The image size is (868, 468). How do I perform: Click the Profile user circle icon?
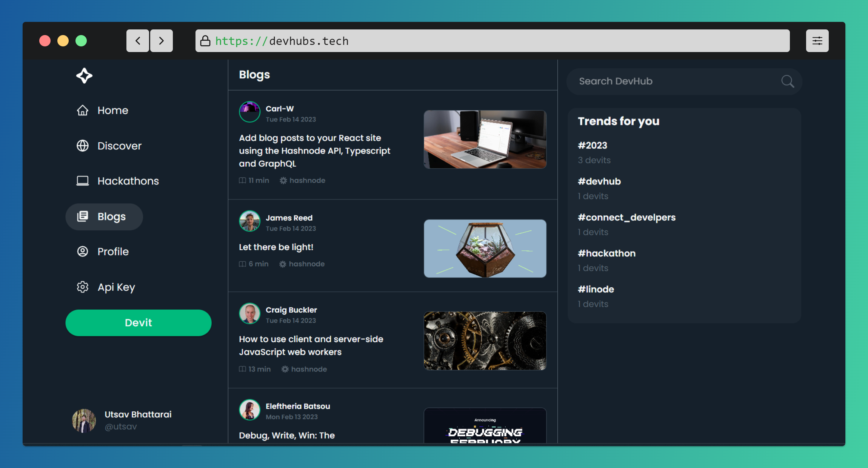coord(83,252)
